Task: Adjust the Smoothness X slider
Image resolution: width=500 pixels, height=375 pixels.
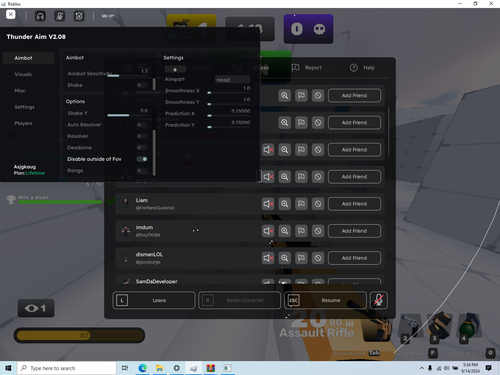Action: coord(229,93)
